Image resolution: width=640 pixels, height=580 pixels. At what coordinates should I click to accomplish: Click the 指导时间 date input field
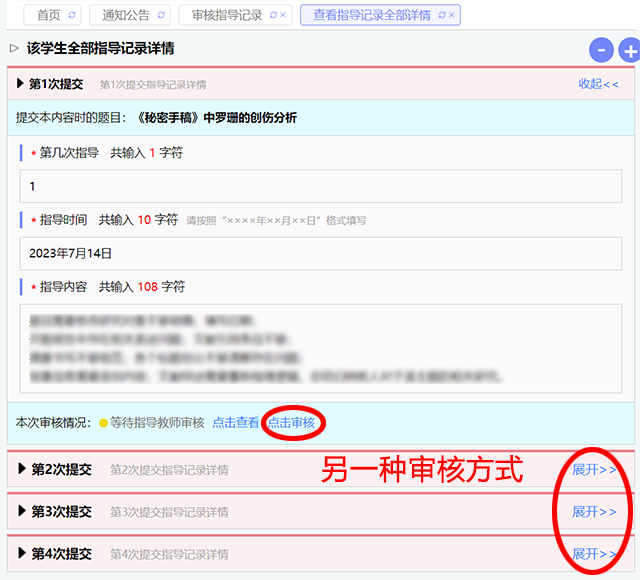point(319,253)
